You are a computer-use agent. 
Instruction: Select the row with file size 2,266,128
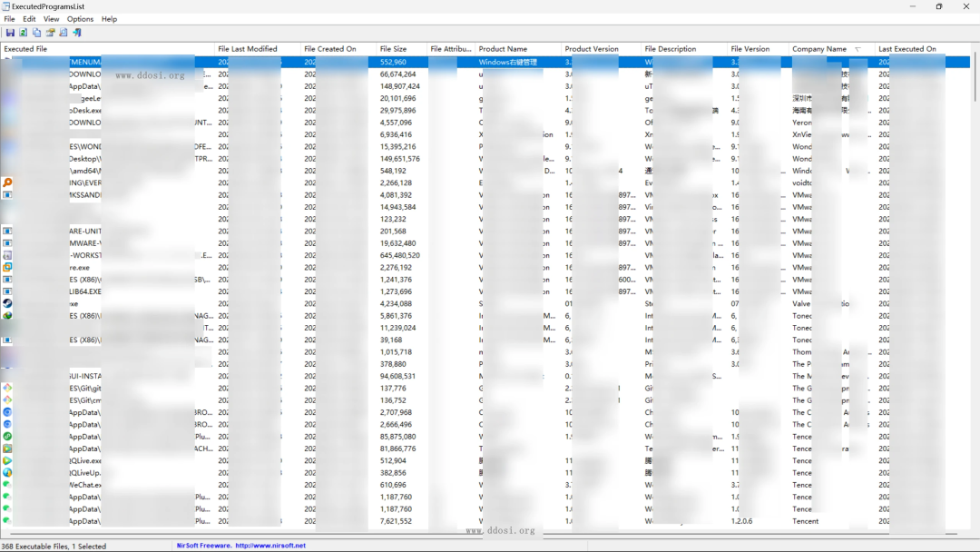(485, 182)
